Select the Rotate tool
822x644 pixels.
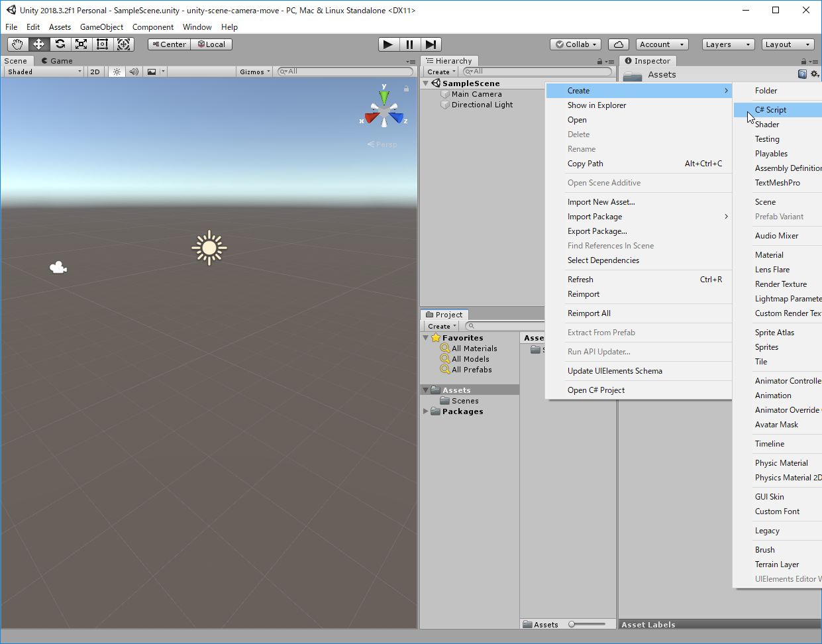60,44
